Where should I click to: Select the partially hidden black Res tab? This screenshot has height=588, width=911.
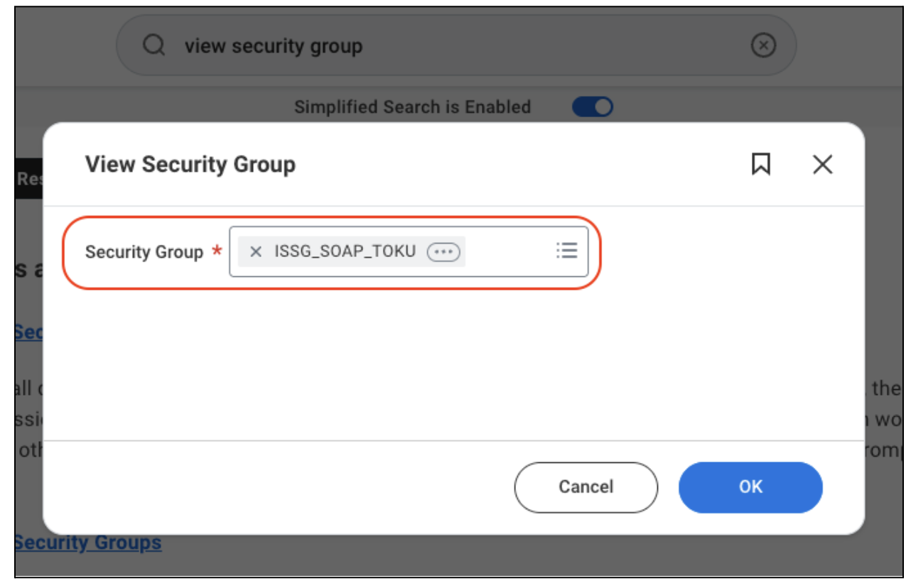coord(29,179)
